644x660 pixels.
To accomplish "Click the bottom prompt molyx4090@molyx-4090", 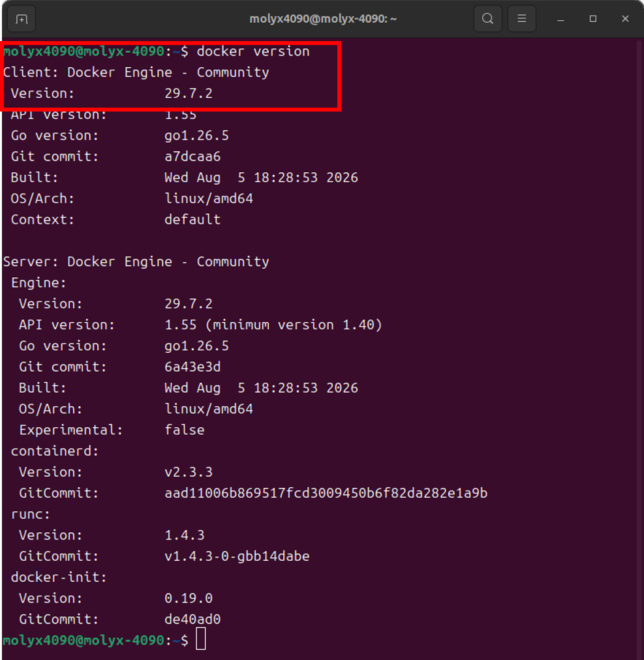I will point(84,640).
